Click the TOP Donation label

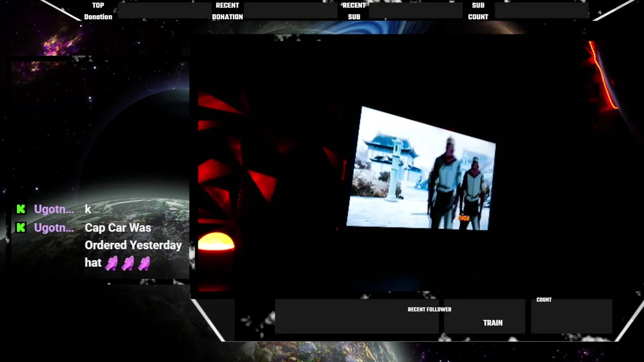[x=98, y=11]
